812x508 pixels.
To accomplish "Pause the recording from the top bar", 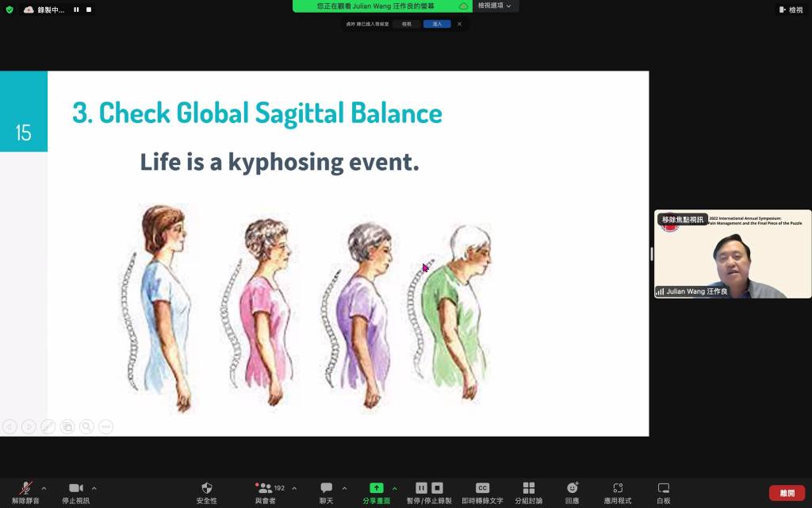I will pos(77,10).
